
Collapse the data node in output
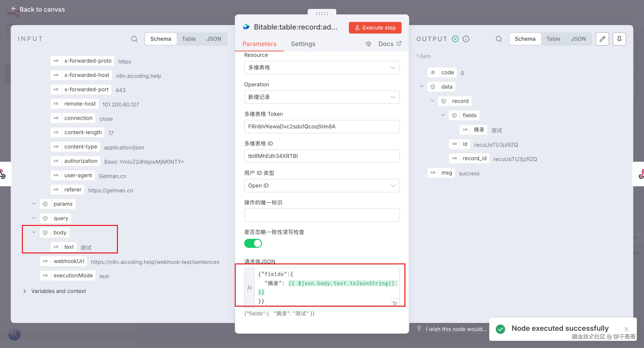422,87
